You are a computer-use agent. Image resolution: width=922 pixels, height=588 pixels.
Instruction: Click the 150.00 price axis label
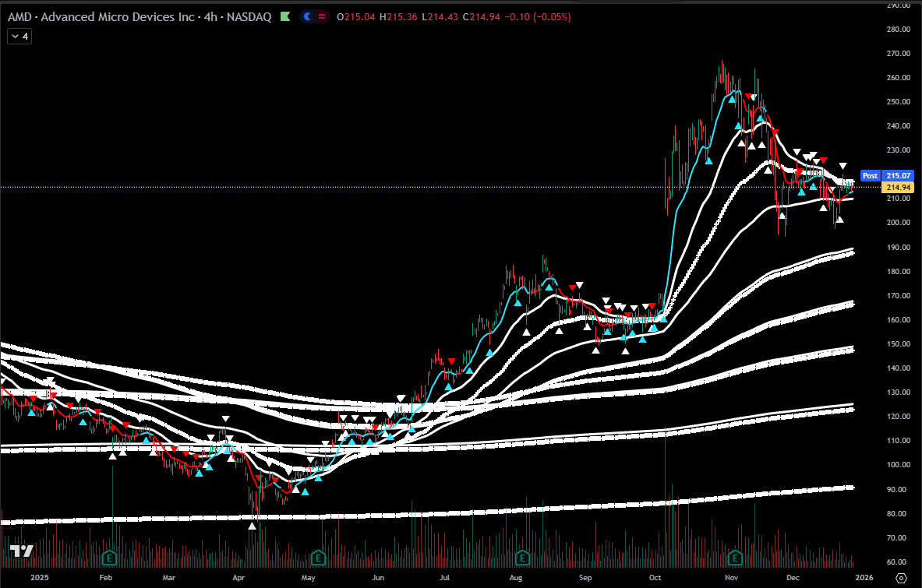coord(898,343)
